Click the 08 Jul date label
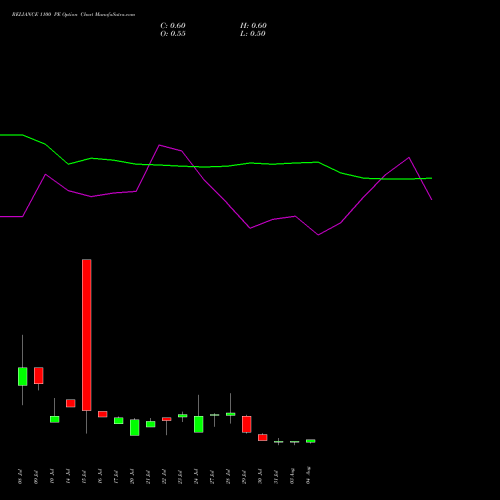Screen dimensions: 500x500 click(20, 476)
